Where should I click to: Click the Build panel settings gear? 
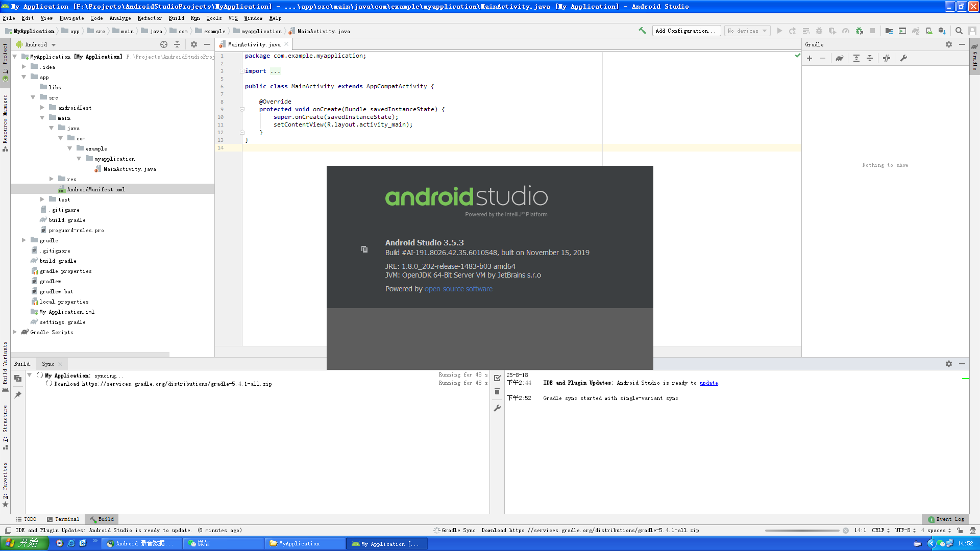949,364
